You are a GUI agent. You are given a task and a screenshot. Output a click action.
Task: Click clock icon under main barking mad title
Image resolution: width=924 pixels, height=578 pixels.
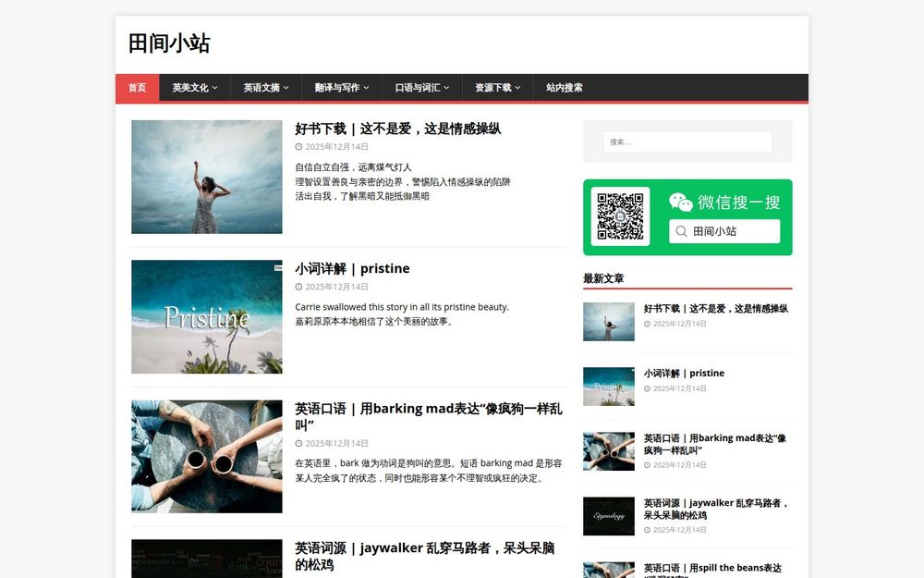point(298,444)
